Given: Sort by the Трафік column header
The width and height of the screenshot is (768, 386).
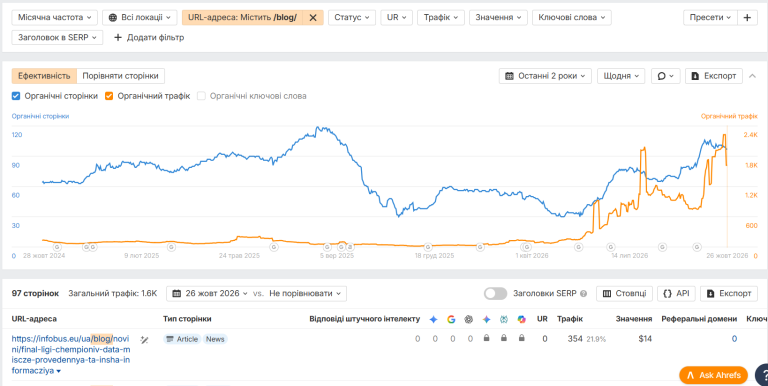Looking at the screenshot, I should [570, 319].
